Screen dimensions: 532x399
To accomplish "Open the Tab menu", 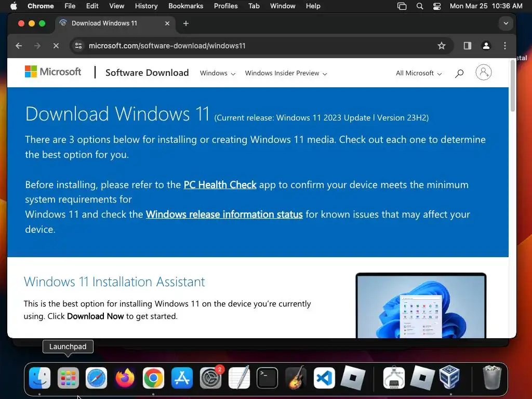I will [254, 6].
